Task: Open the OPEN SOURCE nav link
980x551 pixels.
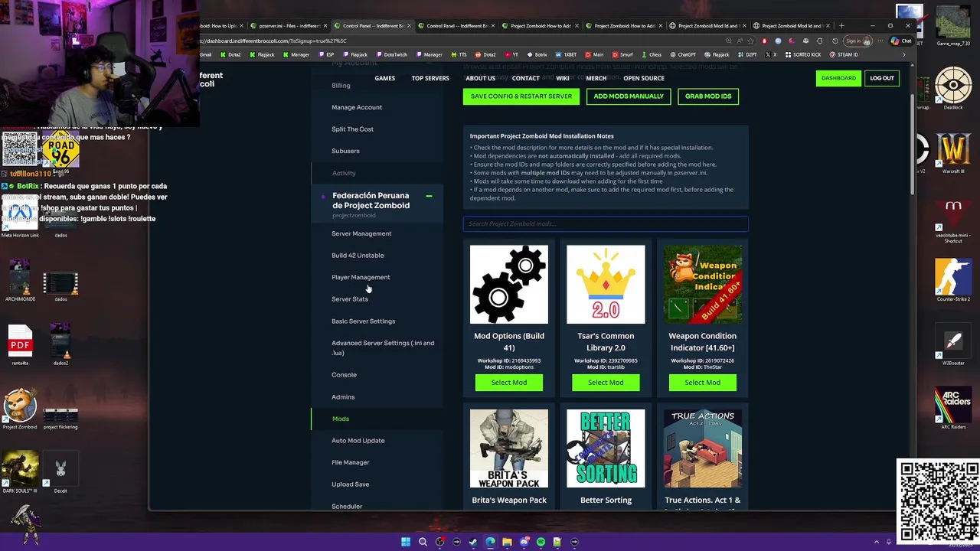Action: tap(644, 78)
